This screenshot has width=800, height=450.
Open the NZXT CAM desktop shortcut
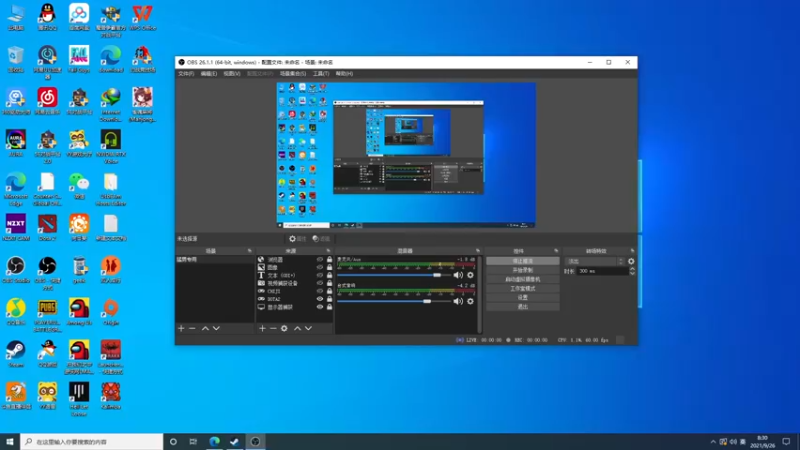pyautogui.click(x=16, y=228)
